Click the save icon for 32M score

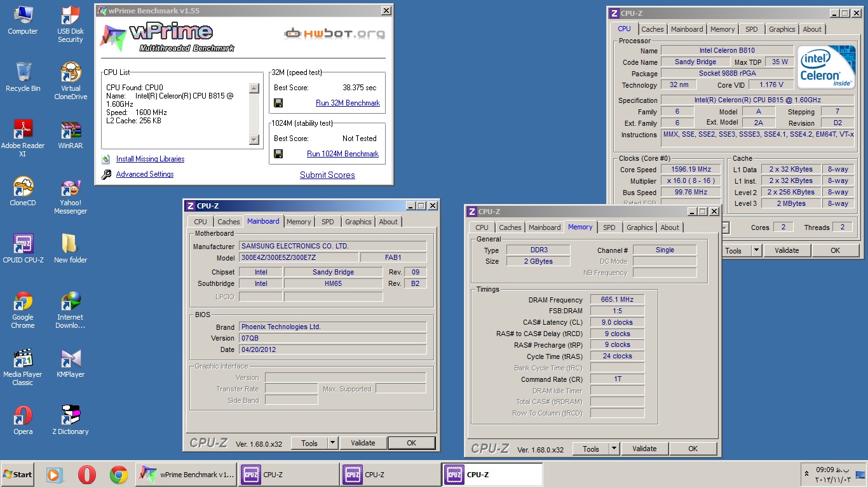(x=278, y=103)
